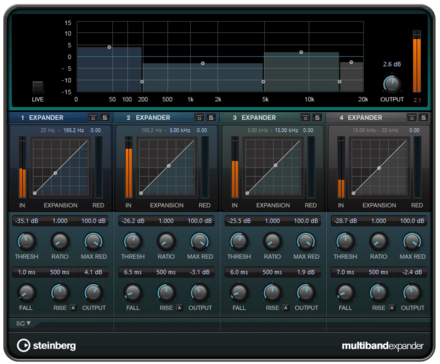This screenshot has width=440, height=364.
Task: Click band 4 RATIO knob
Action: [379, 241]
